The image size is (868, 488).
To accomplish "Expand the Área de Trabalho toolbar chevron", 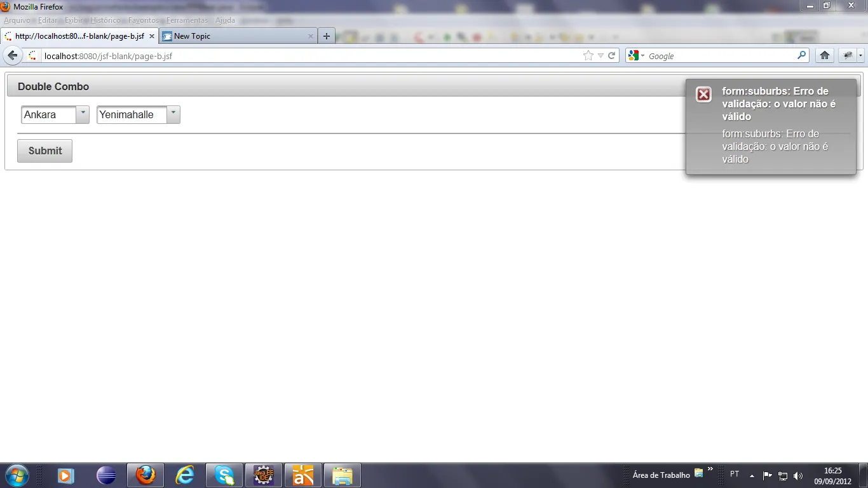I will point(710,470).
